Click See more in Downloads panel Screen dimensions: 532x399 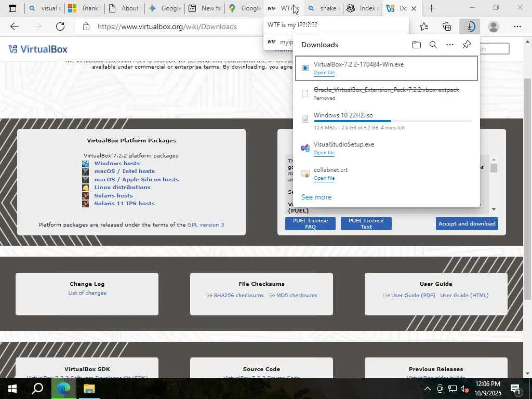316,197
